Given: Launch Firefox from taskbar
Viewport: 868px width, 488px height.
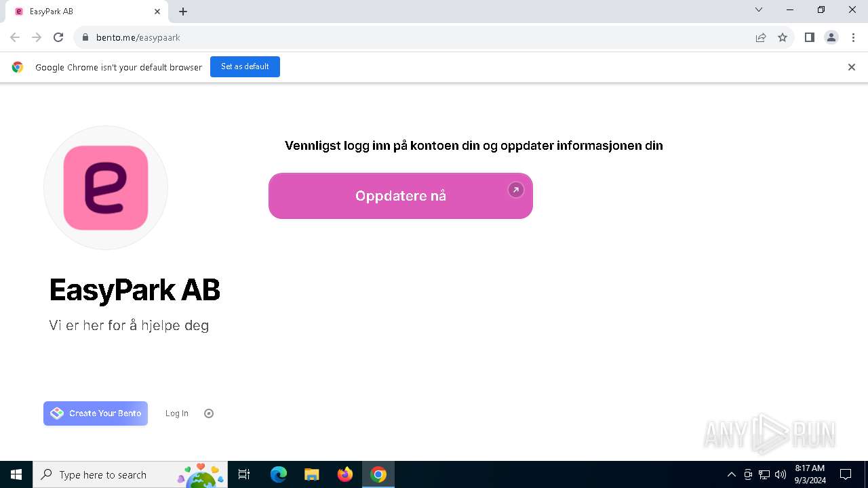Looking at the screenshot, I should click(345, 474).
